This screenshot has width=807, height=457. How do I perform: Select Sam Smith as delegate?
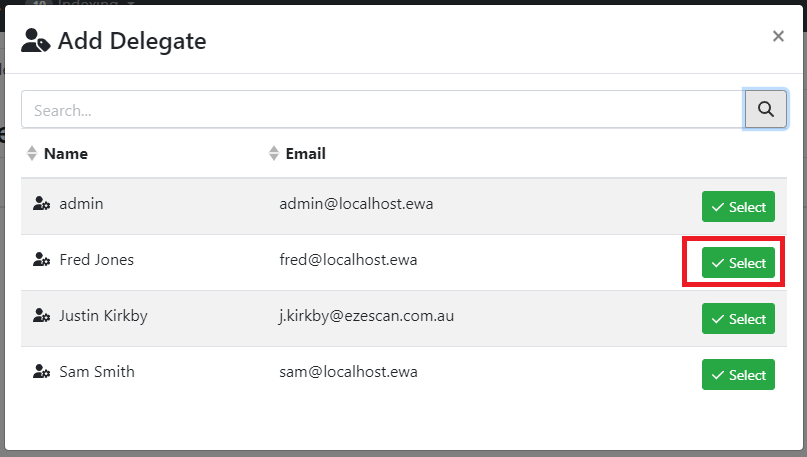[738, 375]
